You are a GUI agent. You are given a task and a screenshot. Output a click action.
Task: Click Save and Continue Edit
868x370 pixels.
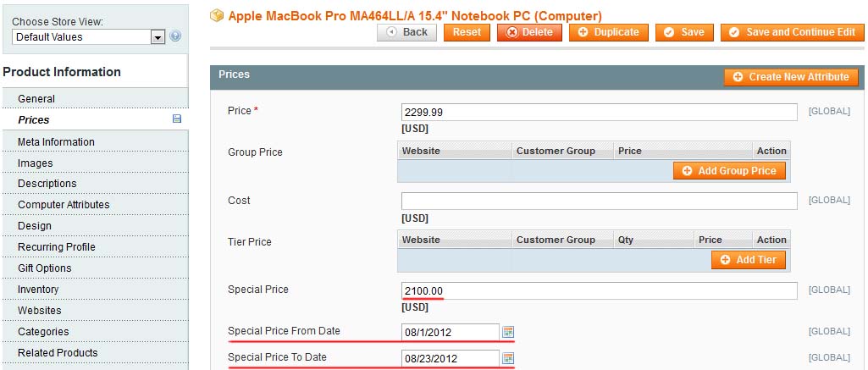(792, 32)
